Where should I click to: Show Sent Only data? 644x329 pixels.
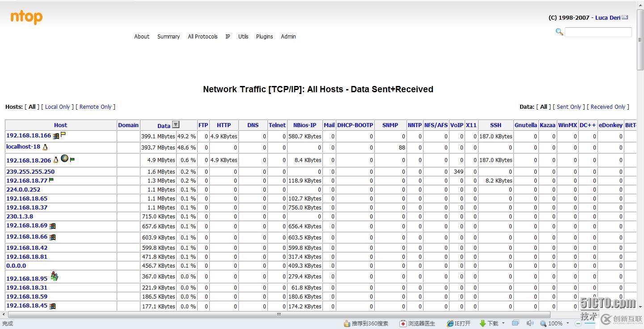(569, 107)
